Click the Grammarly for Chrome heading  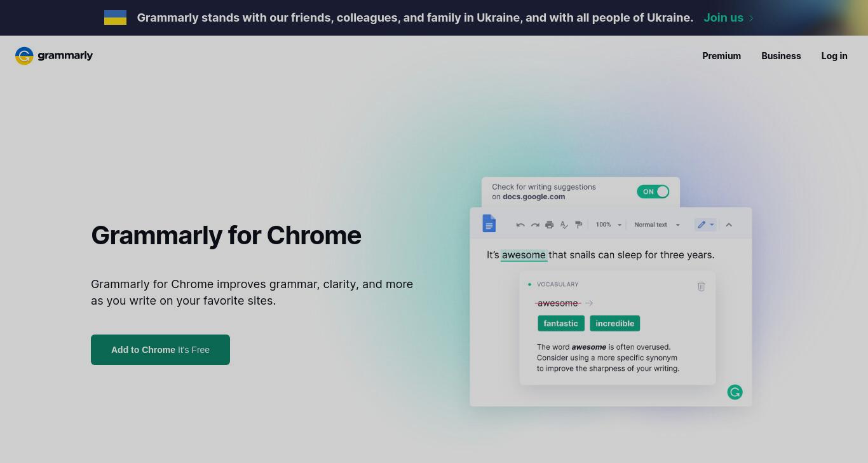point(226,235)
